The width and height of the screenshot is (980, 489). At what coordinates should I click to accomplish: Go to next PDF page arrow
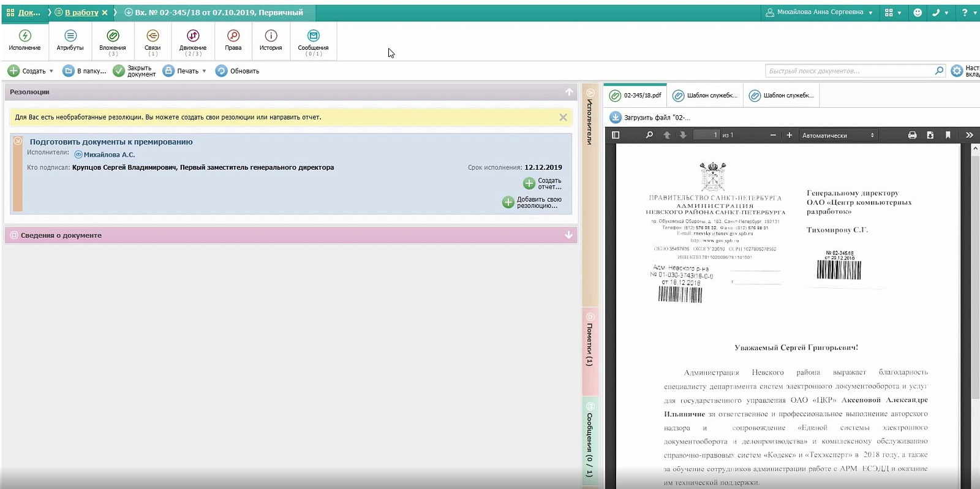click(x=683, y=135)
